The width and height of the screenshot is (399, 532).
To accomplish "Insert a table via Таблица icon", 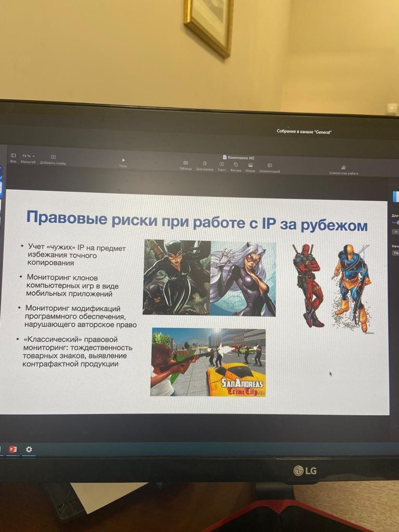I will 185,163.
